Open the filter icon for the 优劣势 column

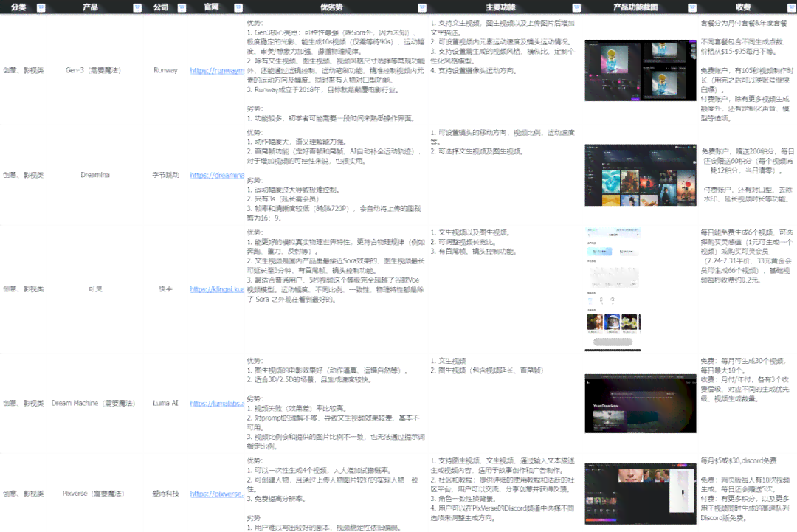(422, 7)
